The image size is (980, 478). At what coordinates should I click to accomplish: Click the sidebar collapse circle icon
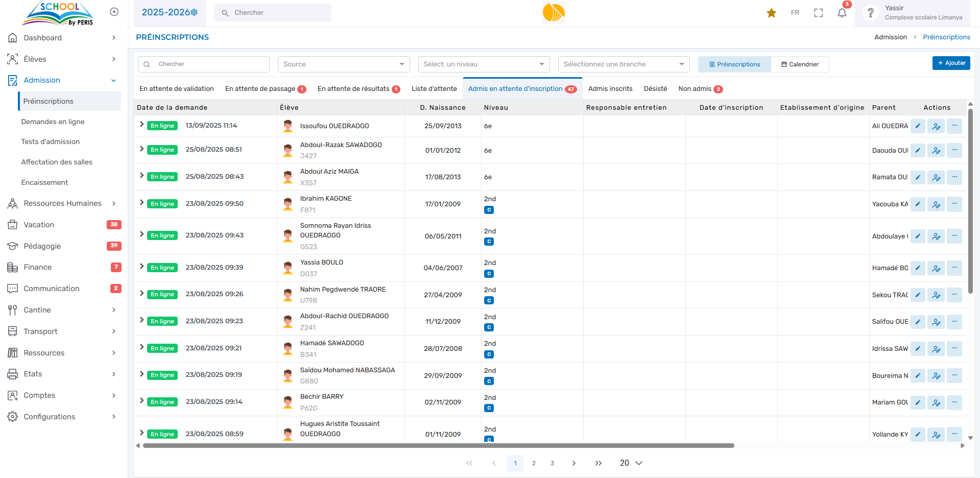click(114, 12)
